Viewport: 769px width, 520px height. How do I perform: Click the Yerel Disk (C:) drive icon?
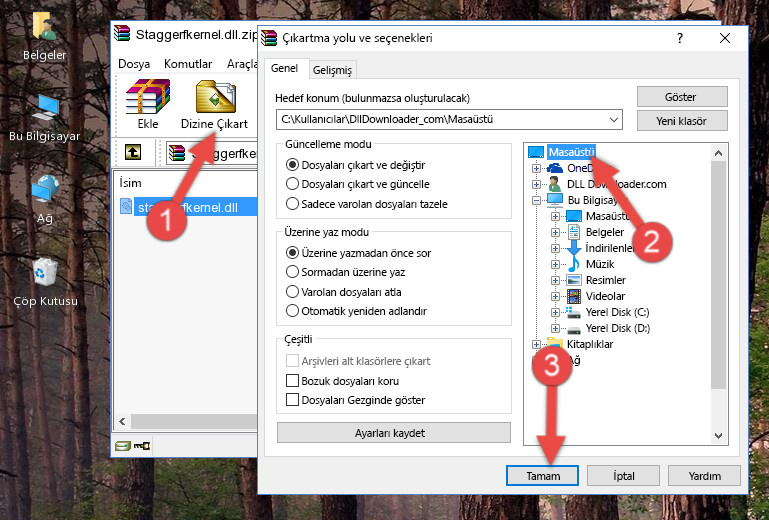tap(573, 312)
